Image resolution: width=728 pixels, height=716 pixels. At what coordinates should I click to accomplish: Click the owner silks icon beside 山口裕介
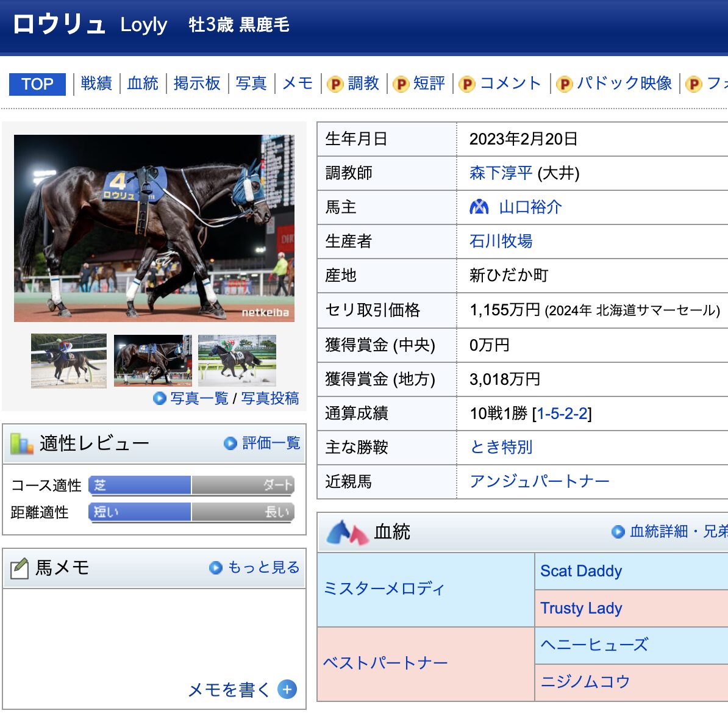(x=479, y=207)
